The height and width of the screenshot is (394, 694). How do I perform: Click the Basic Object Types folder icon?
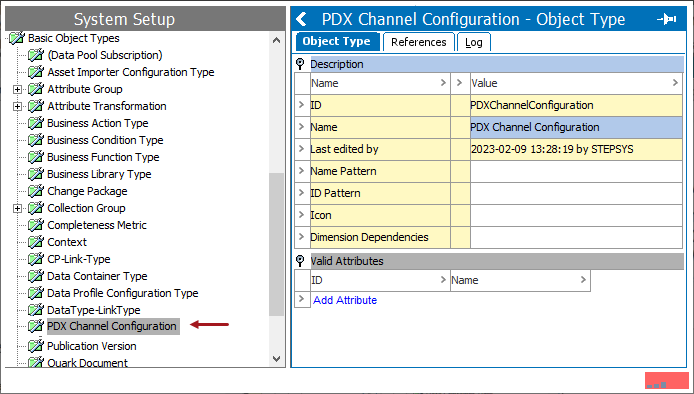click(17, 38)
